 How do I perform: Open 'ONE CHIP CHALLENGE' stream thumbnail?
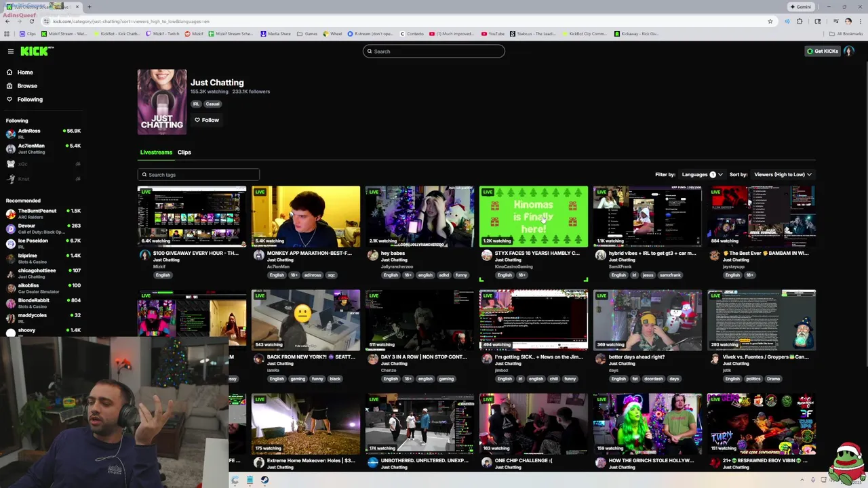tap(534, 424)
